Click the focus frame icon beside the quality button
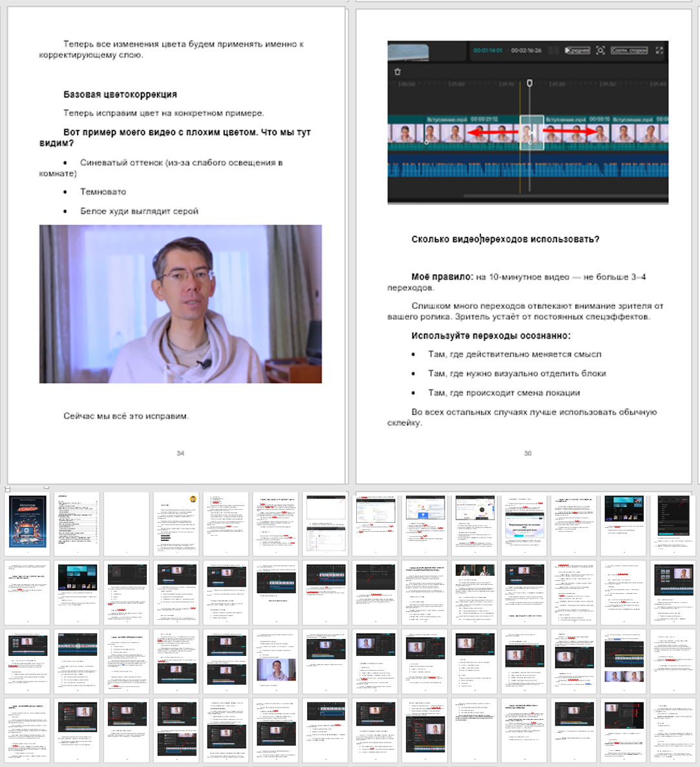 coord(600,50)
